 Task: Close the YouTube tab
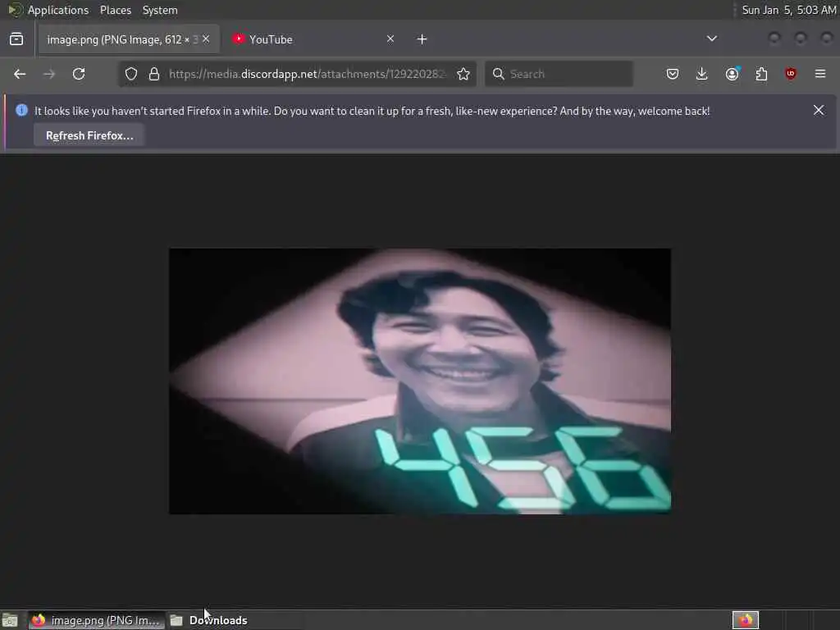click(390, 39)
